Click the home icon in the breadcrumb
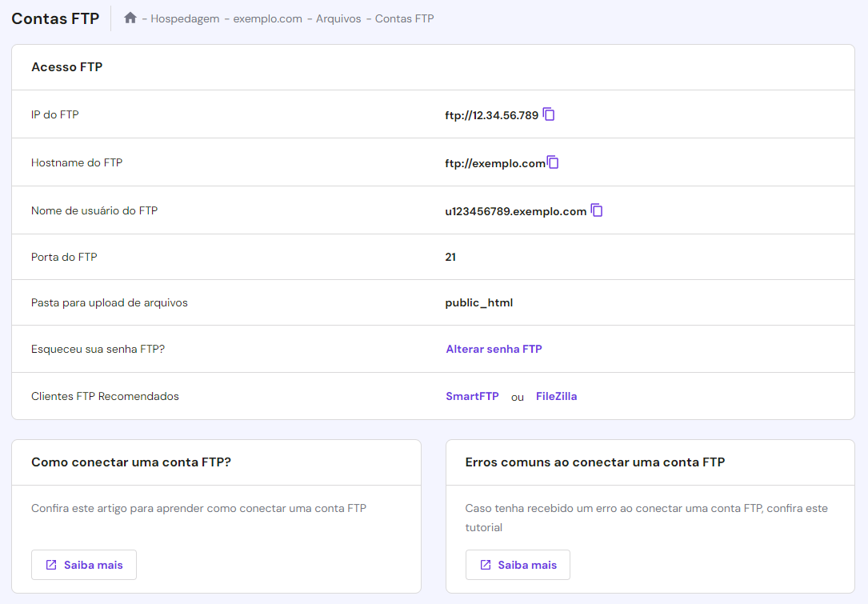The height and width of the screenshot is (604, 868). (x=130, y=17)
